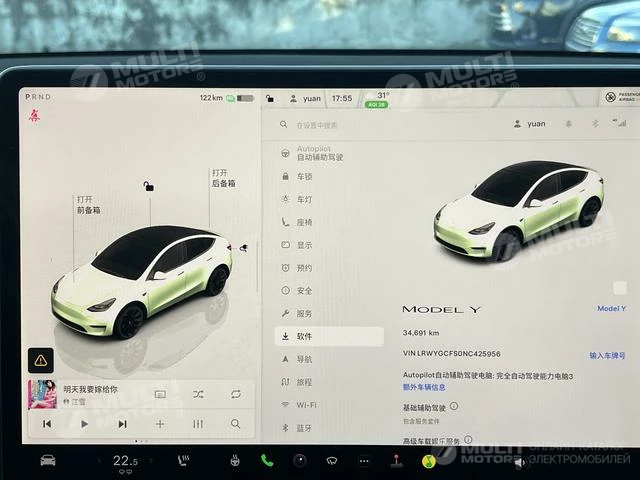
Task: Click the blue Model Y name link
Action: coord(611,309)
